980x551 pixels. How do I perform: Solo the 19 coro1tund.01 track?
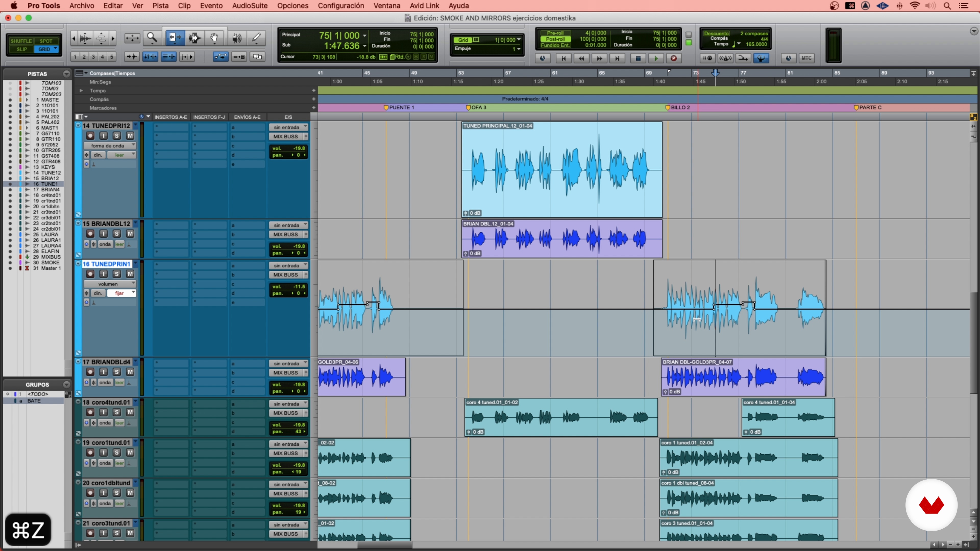coord(117,453)
